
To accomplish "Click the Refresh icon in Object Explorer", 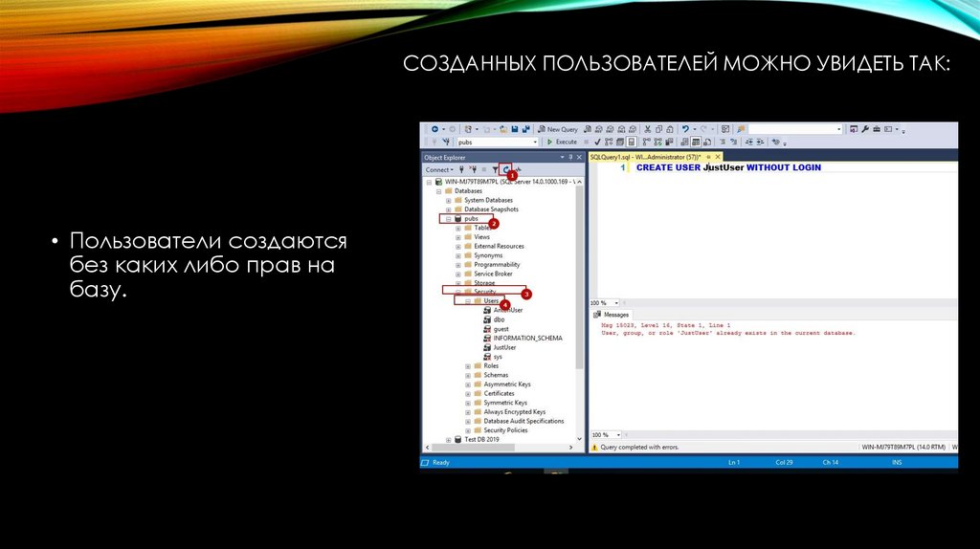I will (505, 169).
